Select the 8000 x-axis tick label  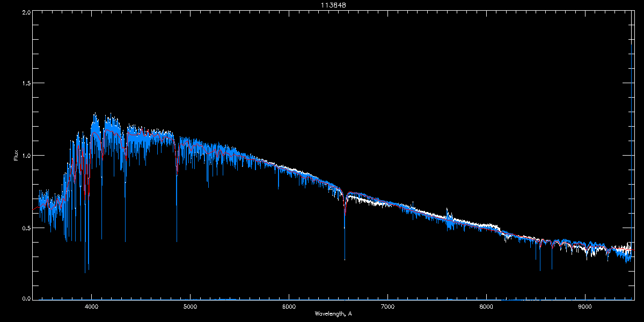[486, 307]
